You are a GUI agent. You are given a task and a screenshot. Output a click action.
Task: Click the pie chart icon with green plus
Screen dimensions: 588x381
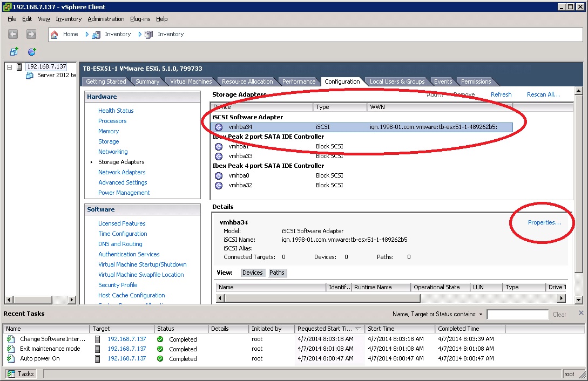point(31,51)
